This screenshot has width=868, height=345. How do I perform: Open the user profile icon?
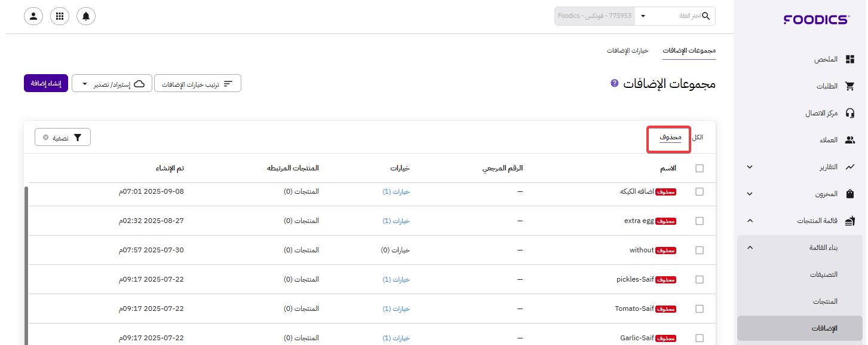[x=33, y=16]
